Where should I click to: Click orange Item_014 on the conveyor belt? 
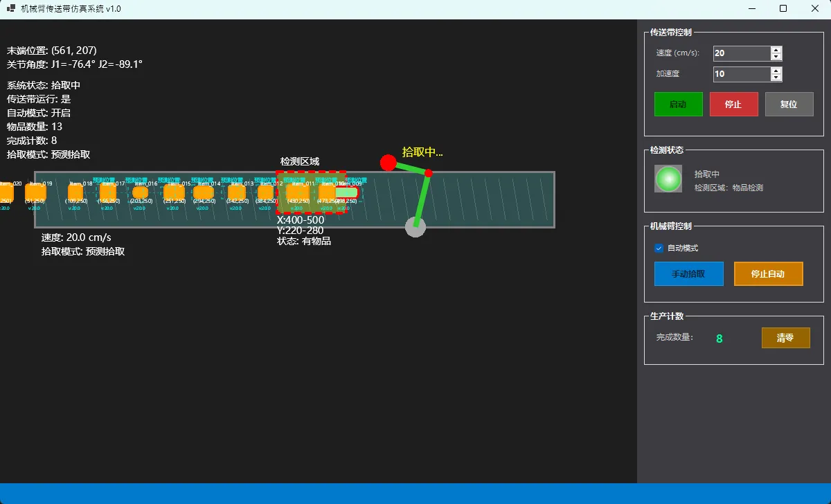click(x=204, y=192)
